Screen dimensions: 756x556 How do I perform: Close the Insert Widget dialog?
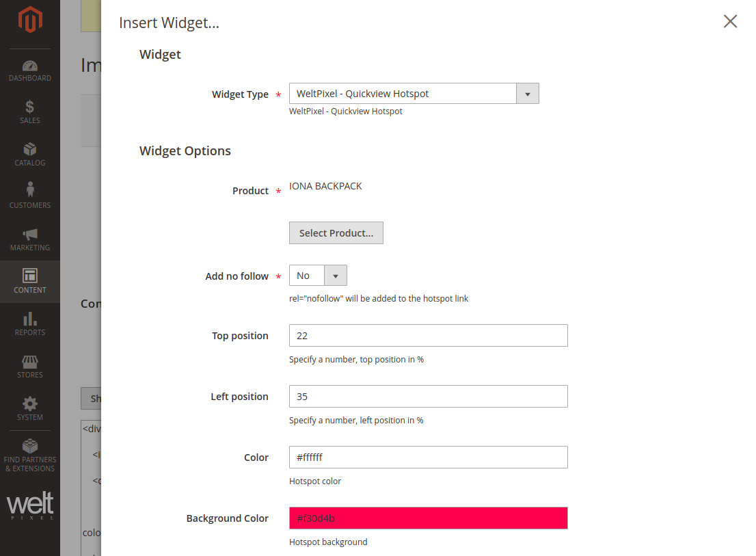point(730,21)
